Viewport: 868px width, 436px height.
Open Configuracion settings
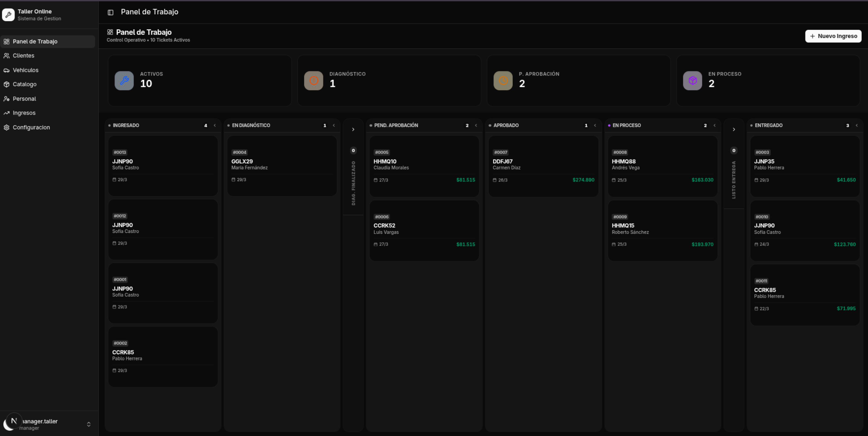coord(47,127)
